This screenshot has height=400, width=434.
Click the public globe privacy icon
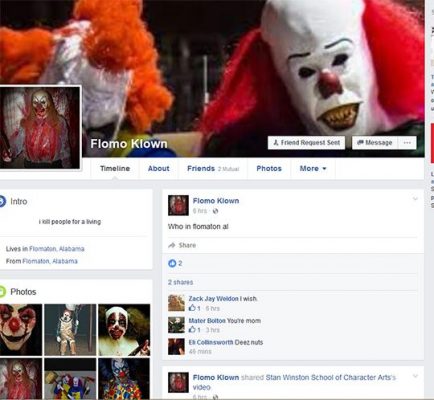[x=215, y=211]
